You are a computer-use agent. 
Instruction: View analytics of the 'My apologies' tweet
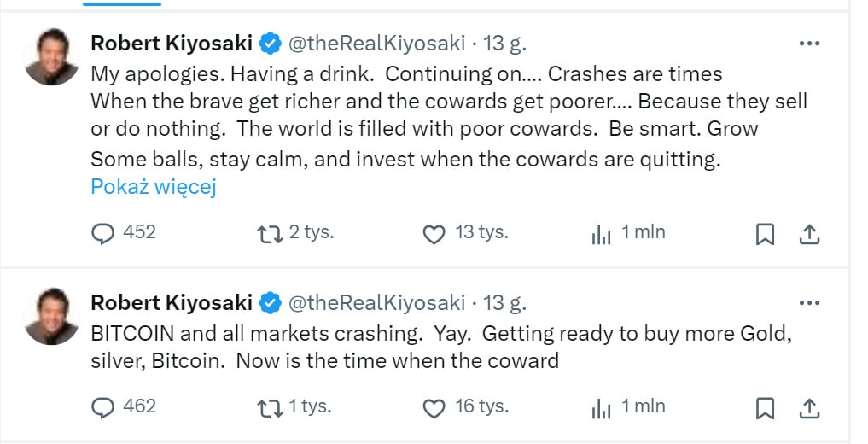click(x=602, y=234)
